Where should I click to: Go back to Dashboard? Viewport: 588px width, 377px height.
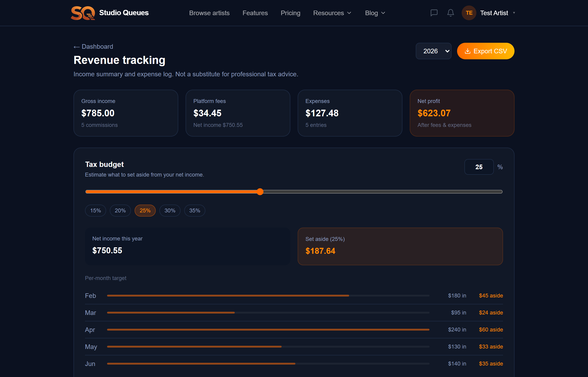(93, 46)
